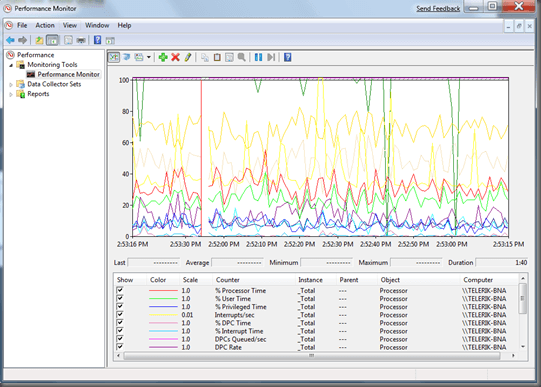Open Help from the graph toolbar question icon
The image size is (541, 387).
288,57
